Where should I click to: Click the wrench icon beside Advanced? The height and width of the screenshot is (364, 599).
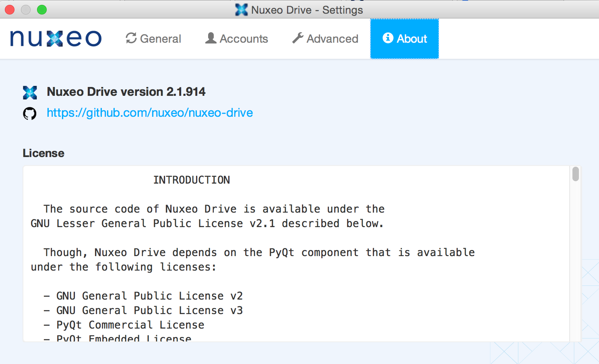tap(298, 38)
